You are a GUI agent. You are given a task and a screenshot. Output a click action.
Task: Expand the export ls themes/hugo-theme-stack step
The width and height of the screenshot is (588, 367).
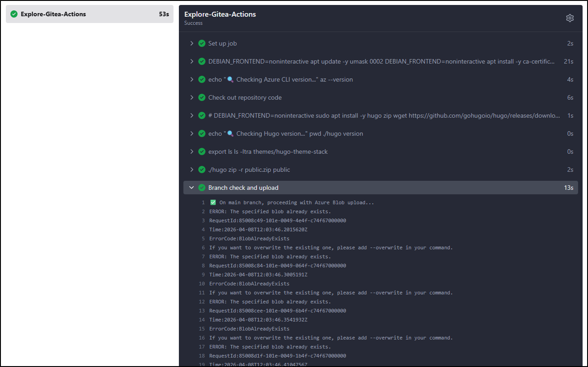(x=191, y=151)
